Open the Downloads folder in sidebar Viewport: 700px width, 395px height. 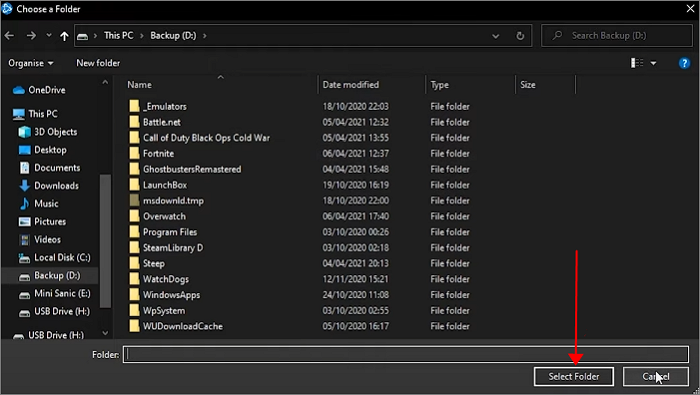click(50, 186)
